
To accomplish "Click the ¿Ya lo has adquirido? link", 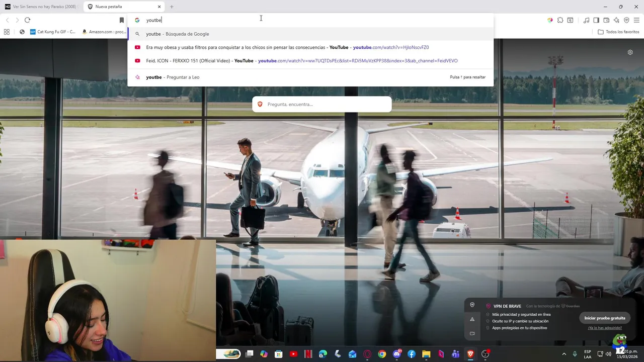I will pos(605,328).
